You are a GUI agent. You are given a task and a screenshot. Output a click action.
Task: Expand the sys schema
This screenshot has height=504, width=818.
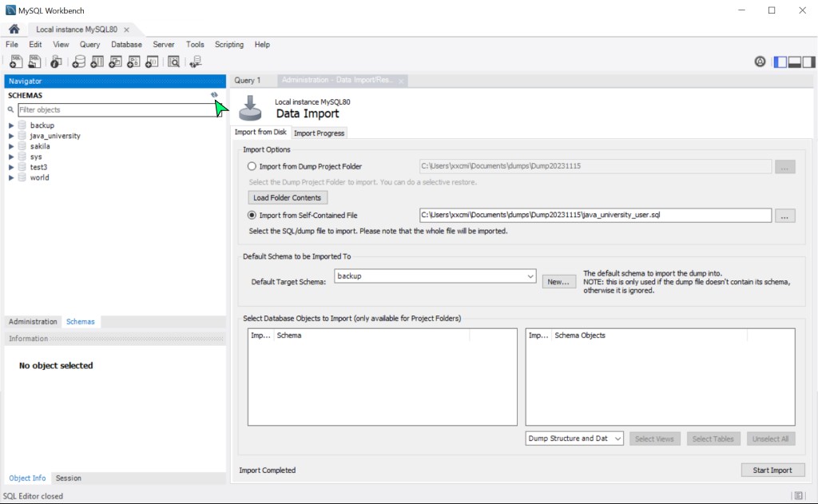pos(11,157)
